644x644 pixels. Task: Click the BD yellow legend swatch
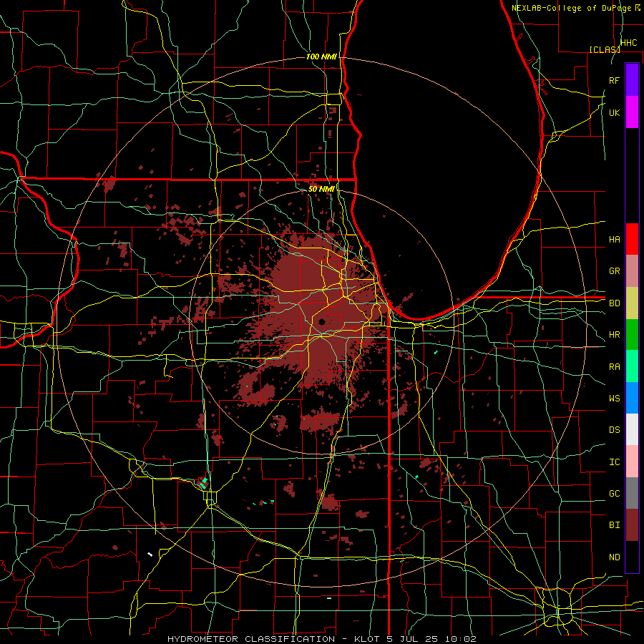[x=632, y=303]
